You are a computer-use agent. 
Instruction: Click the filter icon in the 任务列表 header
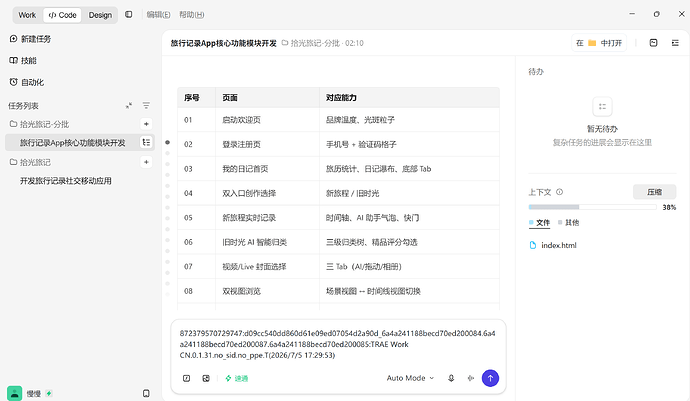click(x=146, y=106)
